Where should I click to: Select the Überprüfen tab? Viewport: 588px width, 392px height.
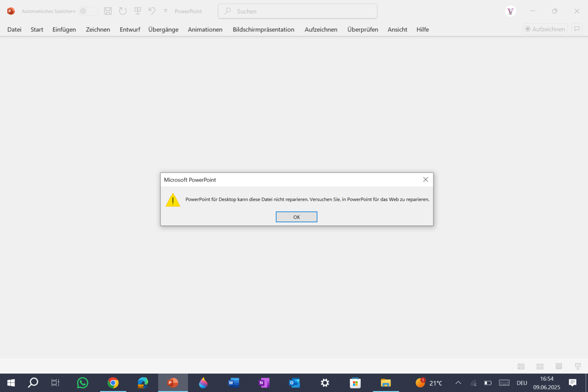362,29
